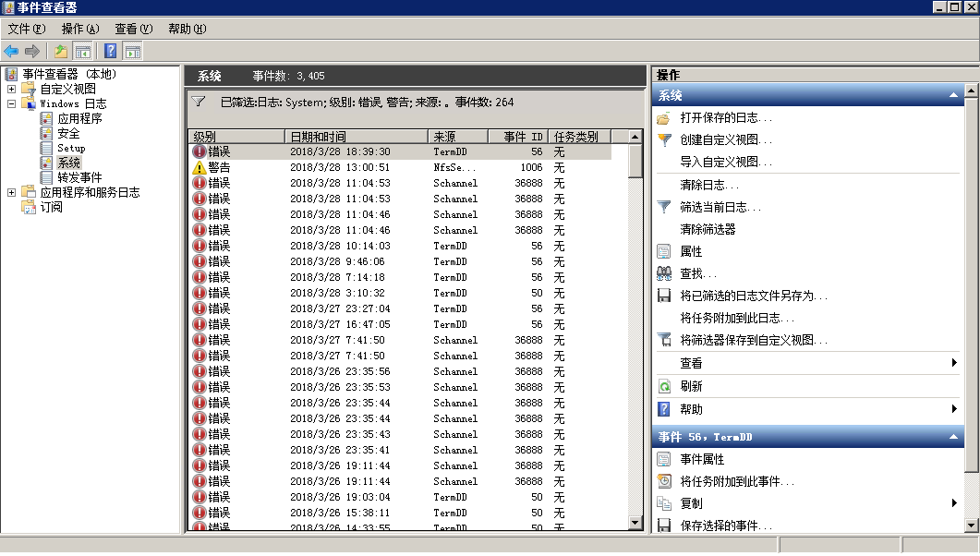Click the back navigation arrow icon
This screenshot has height=556, width=980.
tap(11, 51)
